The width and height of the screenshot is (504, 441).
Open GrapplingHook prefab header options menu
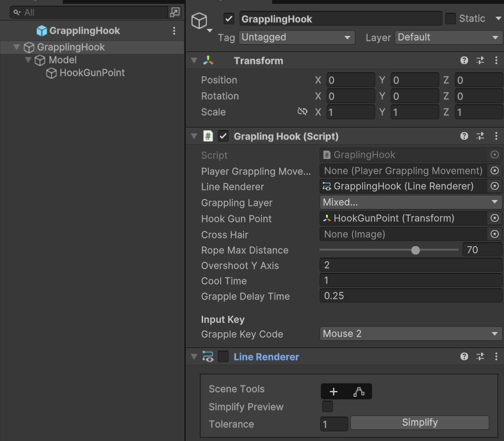[x=174, y=31]
